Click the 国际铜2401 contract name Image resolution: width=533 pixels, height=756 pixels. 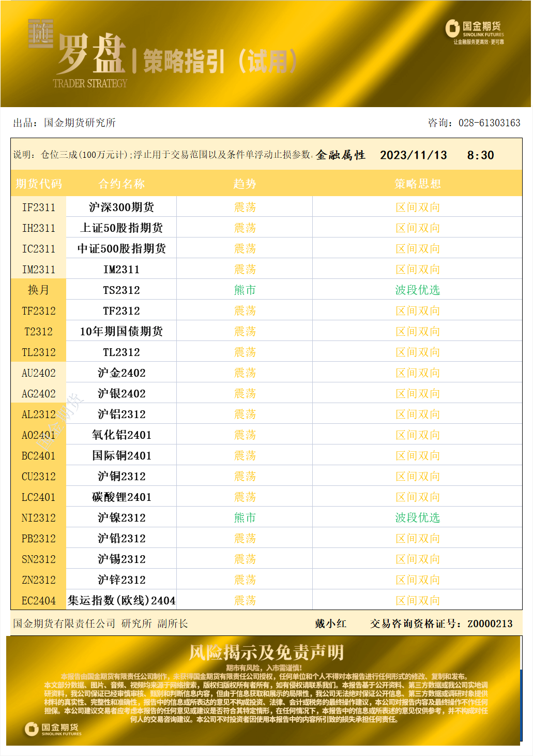[121, 455]
